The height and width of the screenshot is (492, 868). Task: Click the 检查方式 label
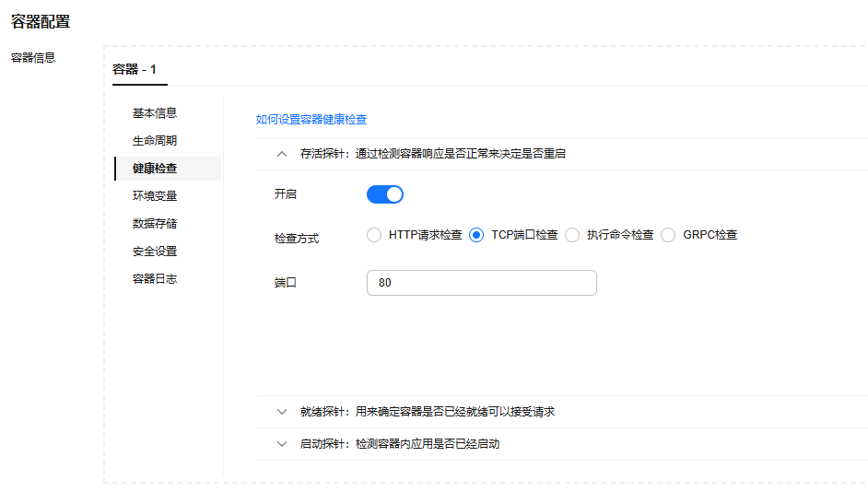(x=297, y=239)
